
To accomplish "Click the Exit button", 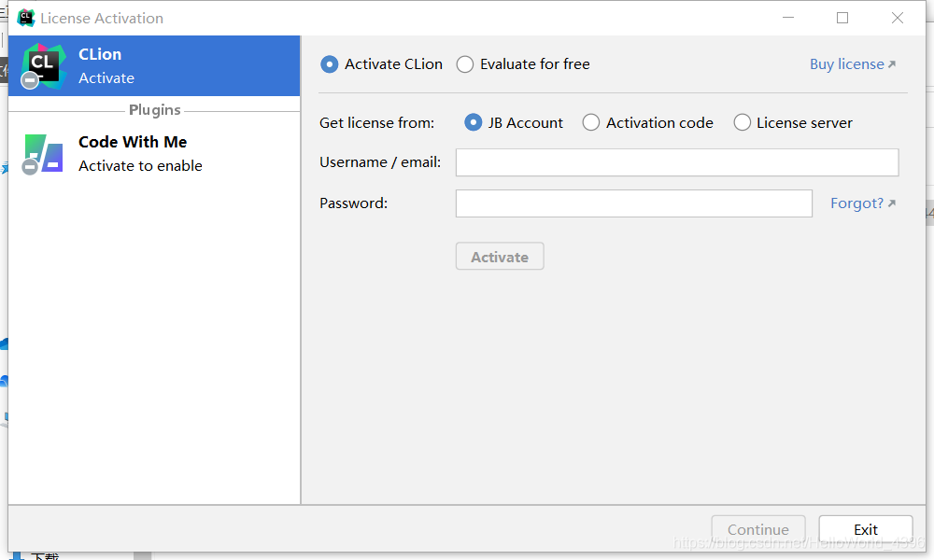I will pos(866,529).
